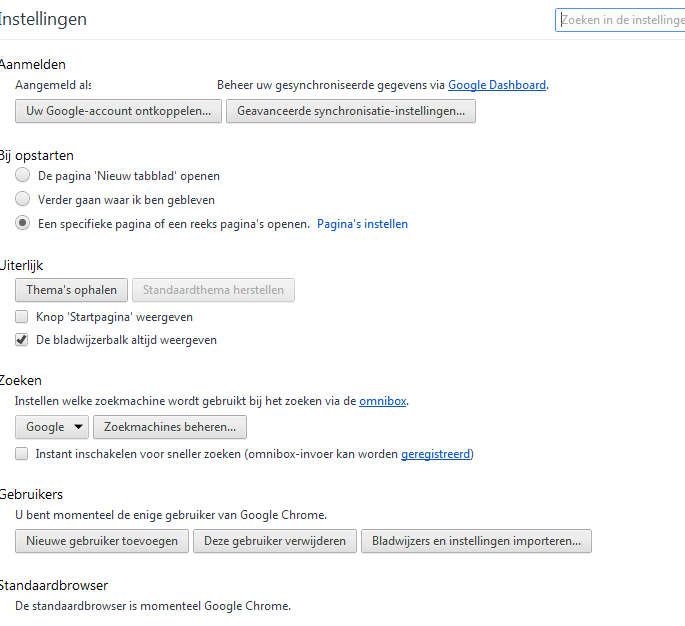The width and height of the screenshot is (685, 626).
Task: Click 'Deze gebruiker verwijderen' button
Action: tap(275, 541)
